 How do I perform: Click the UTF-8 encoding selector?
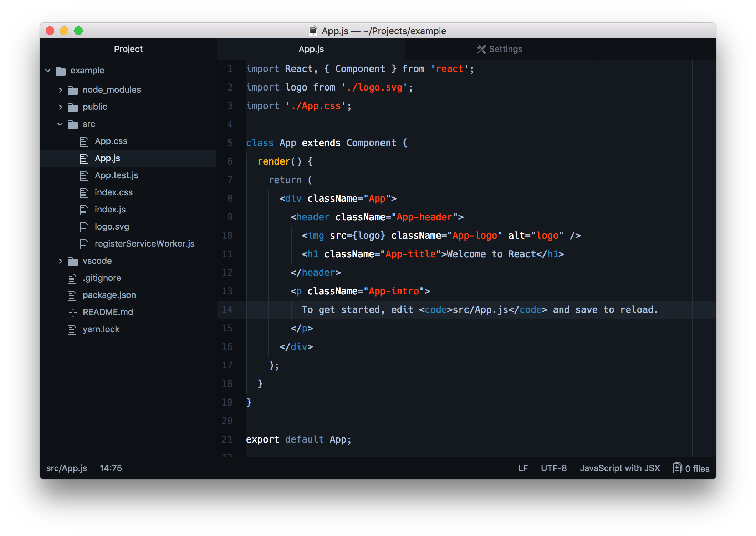pyautogui.click(x=553, y=468)
